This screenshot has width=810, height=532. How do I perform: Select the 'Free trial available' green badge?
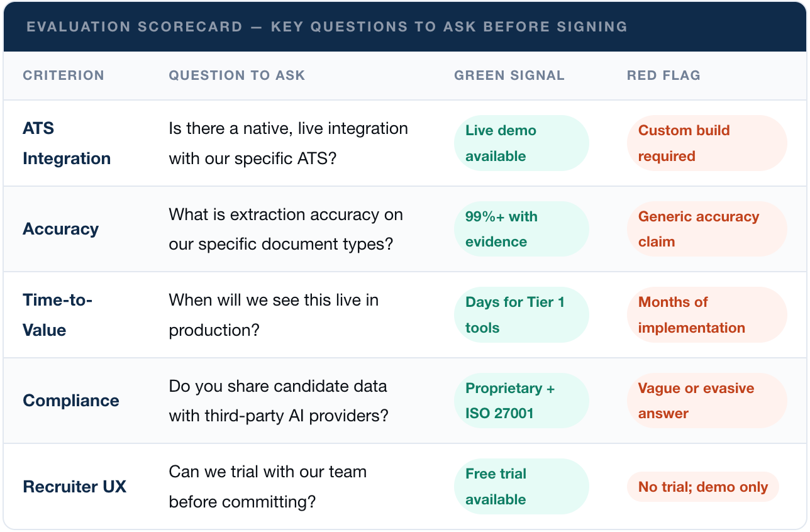521,487
